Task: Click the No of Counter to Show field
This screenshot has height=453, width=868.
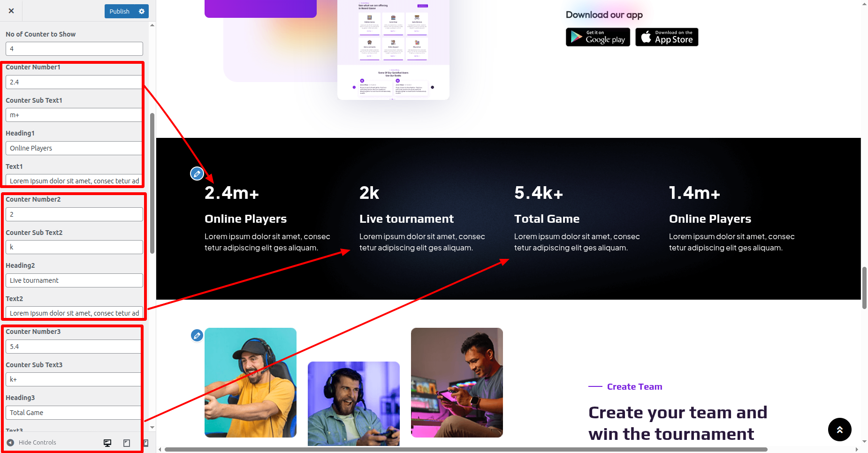Action: [x=74, y=49]
